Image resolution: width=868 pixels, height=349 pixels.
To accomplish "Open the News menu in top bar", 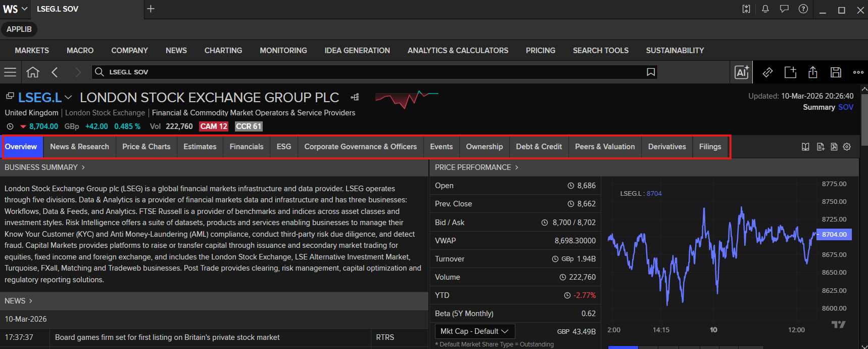I will tap(176, 51).
